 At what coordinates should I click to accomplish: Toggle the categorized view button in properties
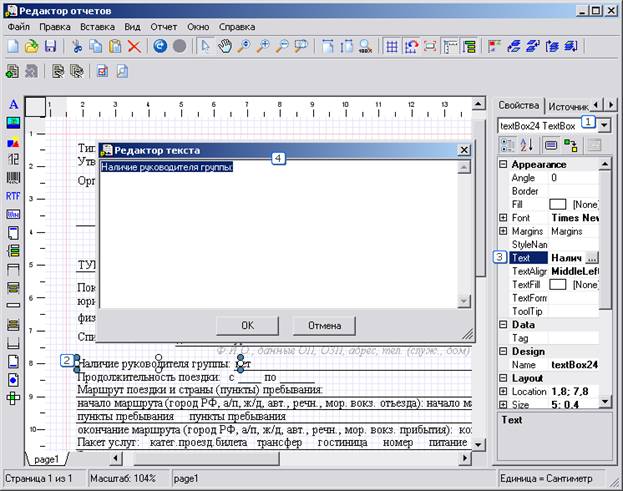(x=507, y=145)
